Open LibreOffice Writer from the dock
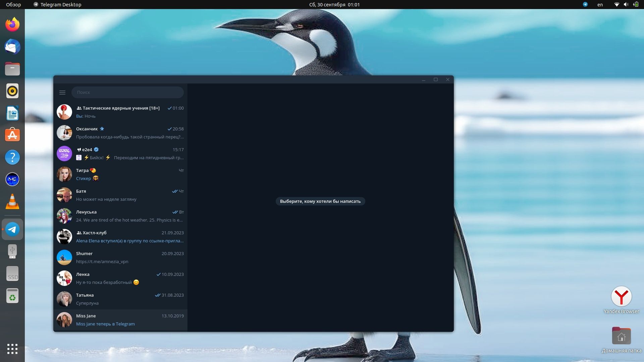Image resolution: width=644 pixels, height=362 pixels. [12, 113]
